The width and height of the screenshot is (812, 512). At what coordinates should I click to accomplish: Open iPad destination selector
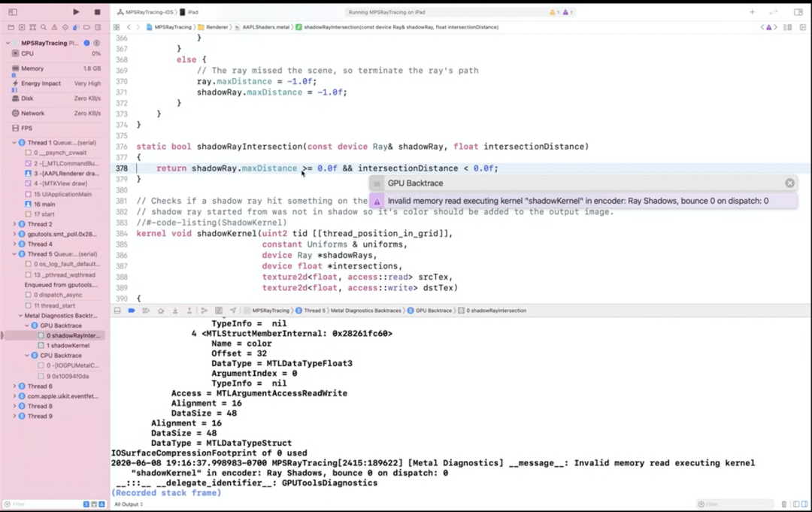pyautogui.click(x=189, y=12)
